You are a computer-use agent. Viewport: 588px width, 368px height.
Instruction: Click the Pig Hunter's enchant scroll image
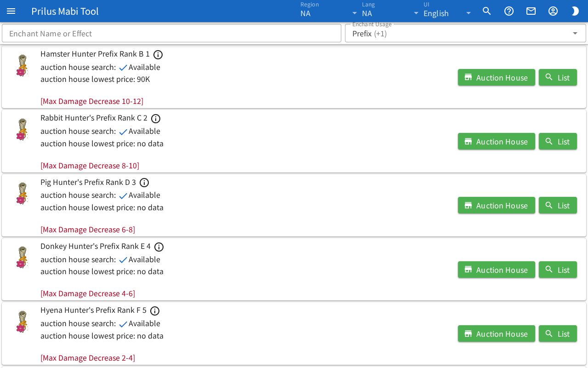[x=22, y=193]
